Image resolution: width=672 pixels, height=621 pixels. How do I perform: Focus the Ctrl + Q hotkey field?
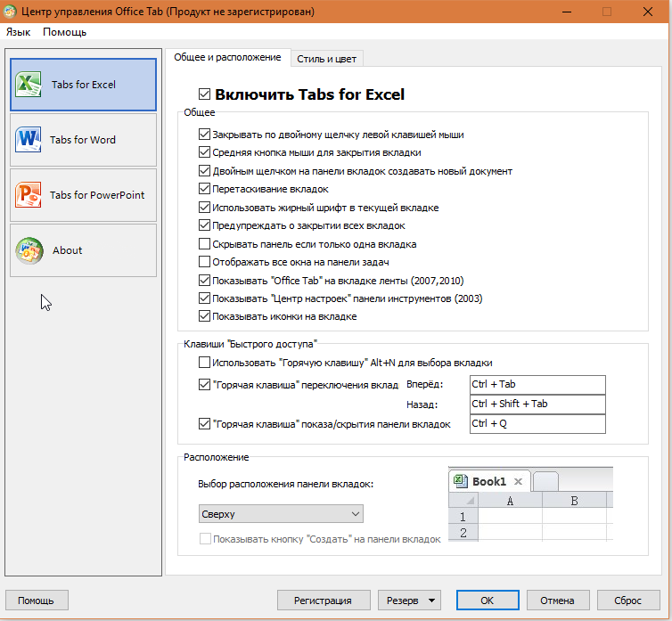[x=537, y=424]
